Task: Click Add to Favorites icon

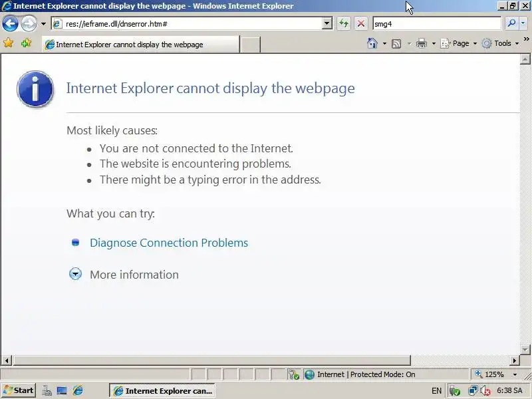Action: tap(26, 43)
